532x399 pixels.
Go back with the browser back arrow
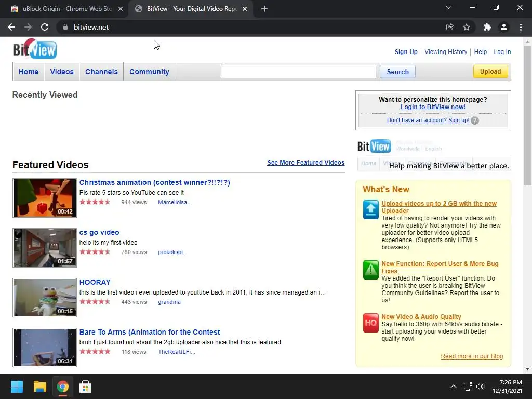pyautogui.click(x=11, y=27)
